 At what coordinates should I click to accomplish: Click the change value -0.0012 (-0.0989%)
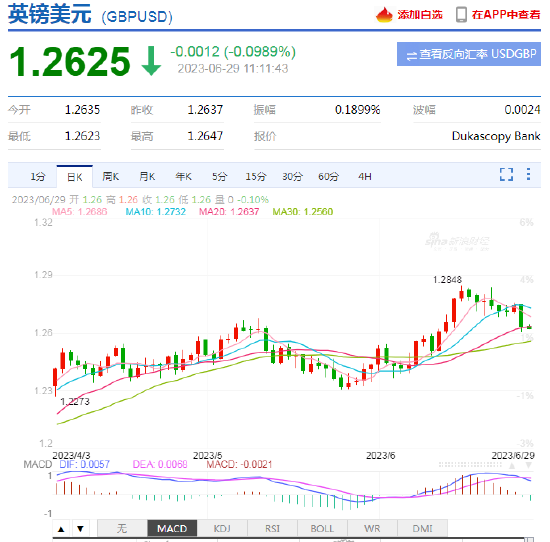point(233,52)
